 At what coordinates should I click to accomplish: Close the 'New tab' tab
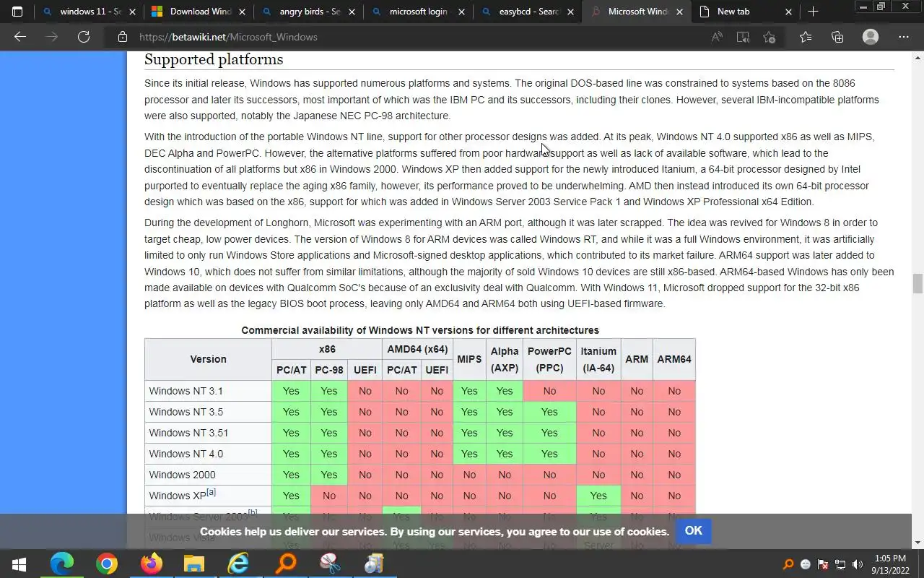pyautogui.click(x=788, y=12)
